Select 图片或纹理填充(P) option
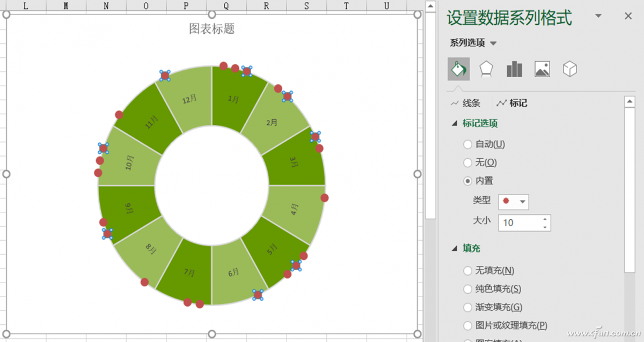Viewport: 644px width, 342px height. (506, 325)
